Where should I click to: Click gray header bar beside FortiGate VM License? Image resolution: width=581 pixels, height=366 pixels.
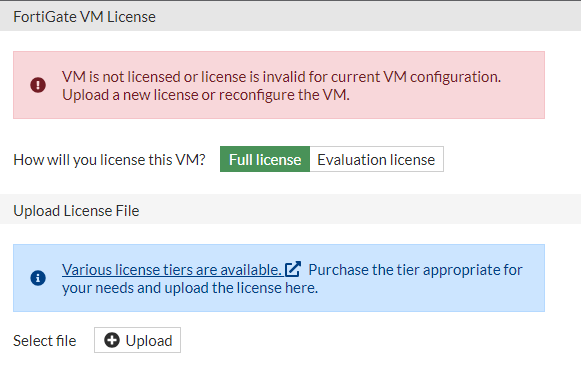pyautogui.click(x=367, y=17)
